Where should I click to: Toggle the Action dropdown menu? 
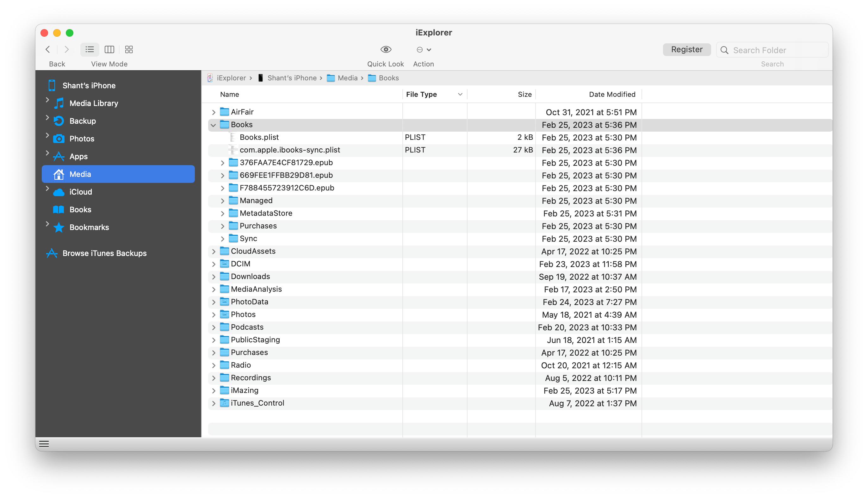point(424,49)
